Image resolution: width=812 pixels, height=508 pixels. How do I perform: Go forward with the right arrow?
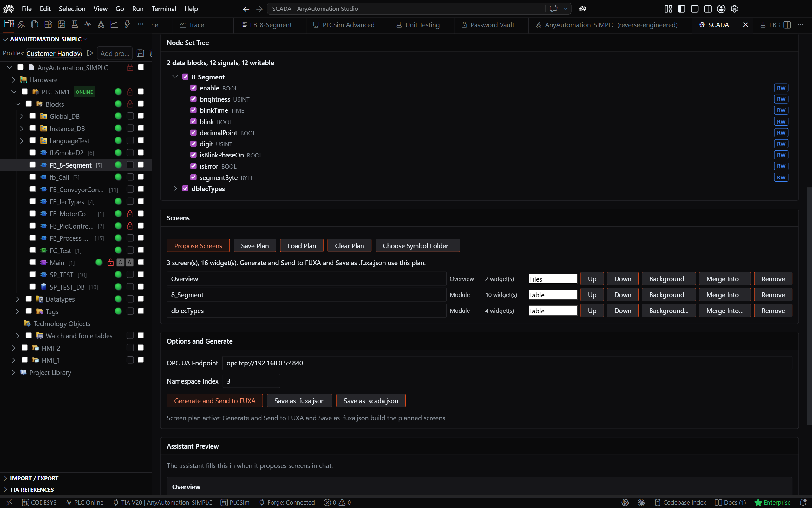click(259, 9)
